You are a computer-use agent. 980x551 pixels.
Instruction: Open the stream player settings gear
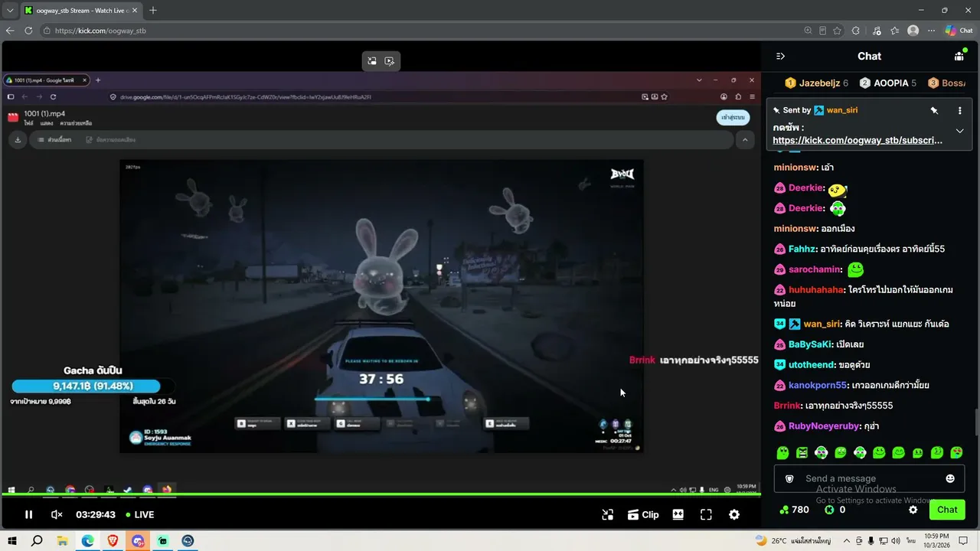pos(734,515)
